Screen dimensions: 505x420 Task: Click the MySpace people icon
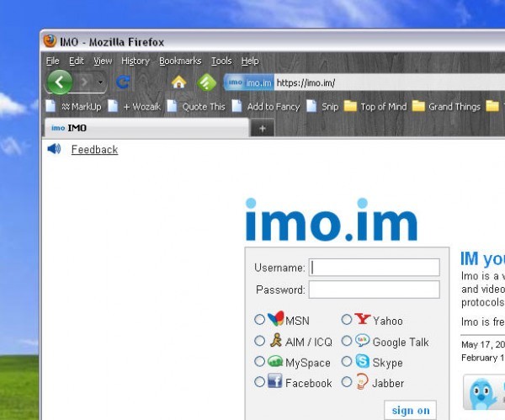click(275, 361)
